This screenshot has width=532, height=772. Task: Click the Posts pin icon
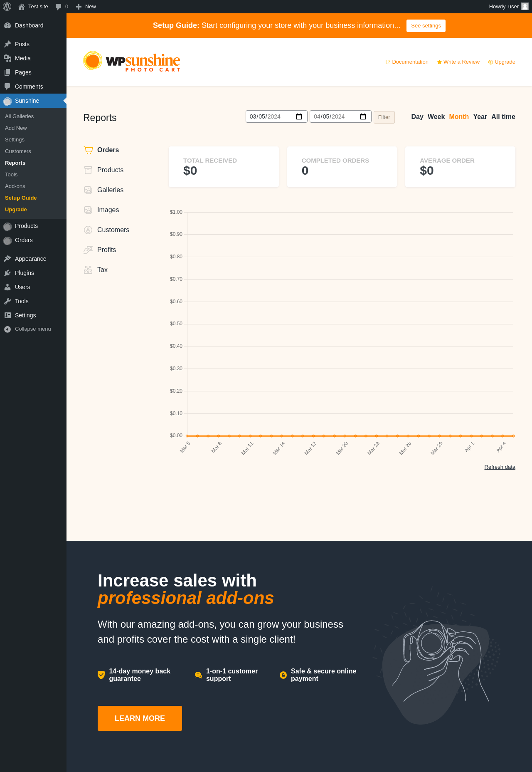click(x=7, y=44)
